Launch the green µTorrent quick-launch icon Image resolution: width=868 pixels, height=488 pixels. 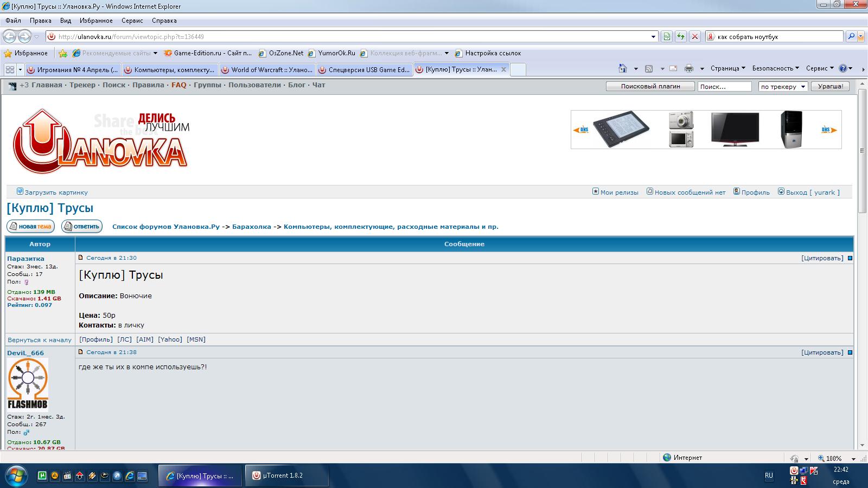point(42,476)
